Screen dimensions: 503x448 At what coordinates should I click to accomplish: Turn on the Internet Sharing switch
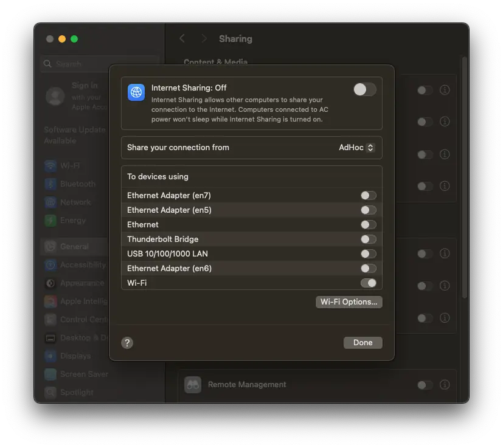point(365,89)
